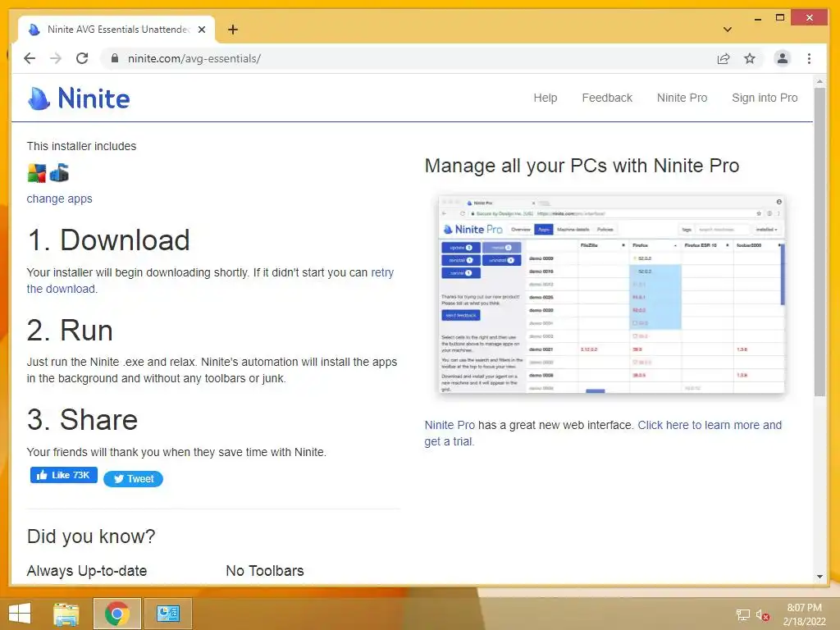This screenshot has height=630, width=840.
Task: Open Ninite Pro in header navigation
Action: pos(682,98)
